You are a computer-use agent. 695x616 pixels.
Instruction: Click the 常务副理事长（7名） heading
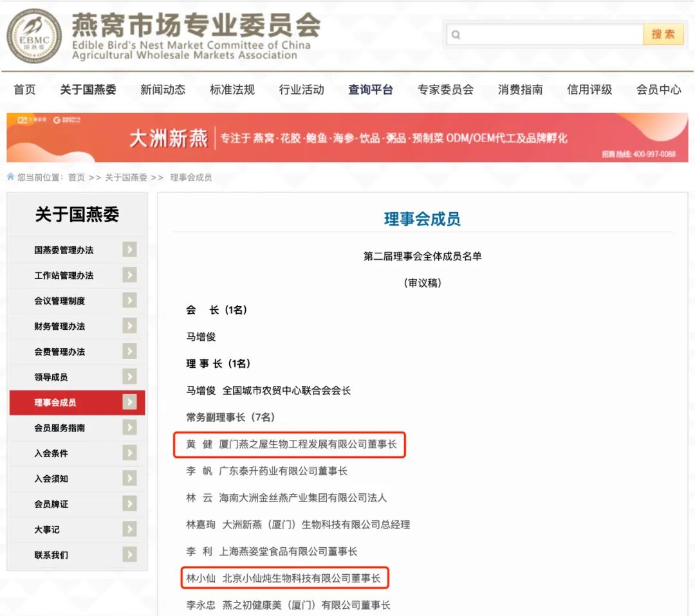pyautogui.click(x=230, y=417)
